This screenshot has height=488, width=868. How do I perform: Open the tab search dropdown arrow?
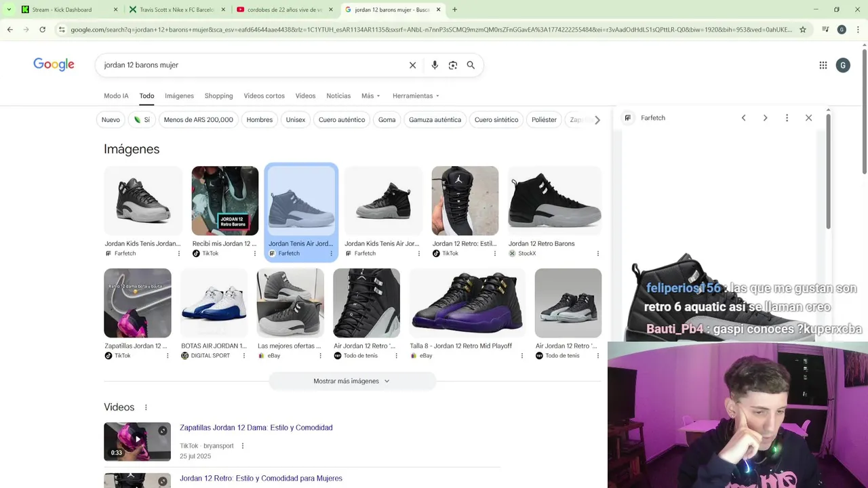(9, 9)
